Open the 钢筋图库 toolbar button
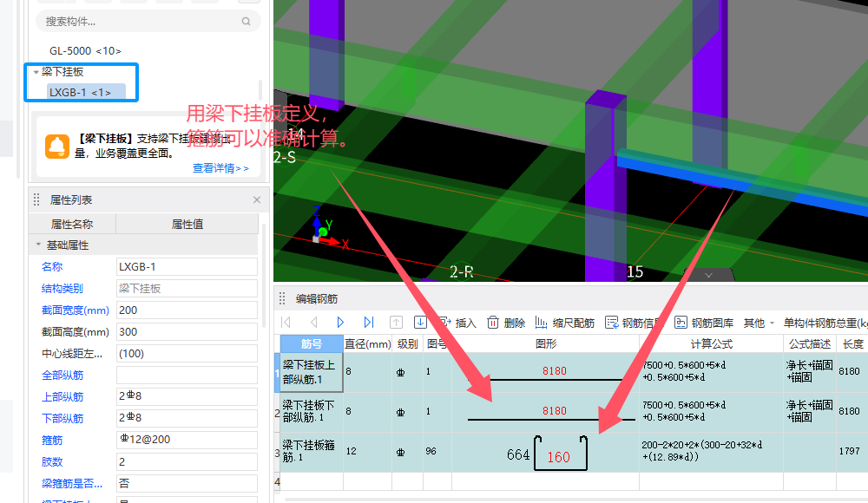 pyautogui.click(x=704, y=323)
